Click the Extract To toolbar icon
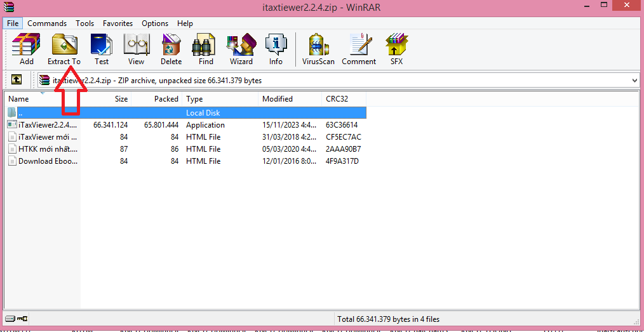This screenshot has width=644, height=332. point(64,50)
